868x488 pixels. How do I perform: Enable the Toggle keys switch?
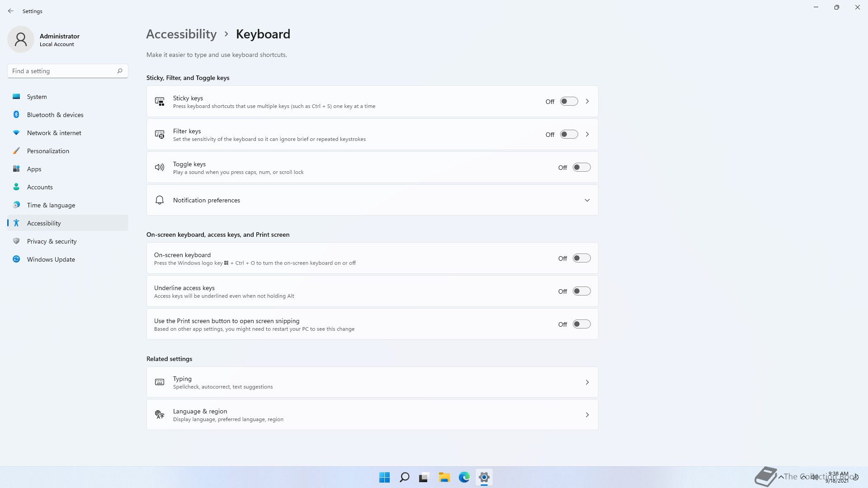click(x=581, y=167)
